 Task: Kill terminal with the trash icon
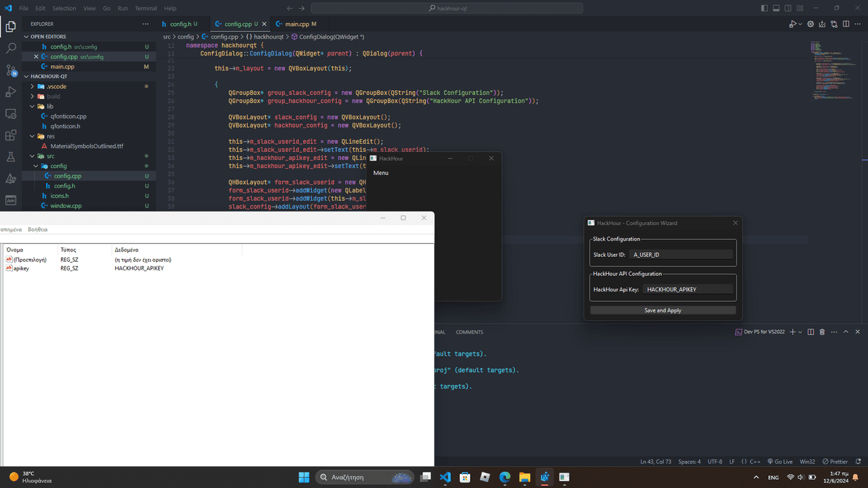pos(822,332)
